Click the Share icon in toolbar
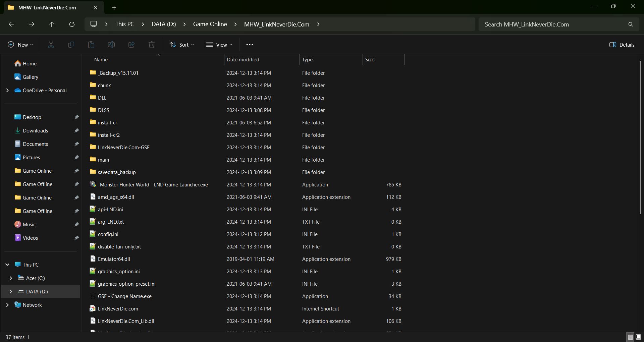The height and width of the screenshot is (342, 644). coord(131,45)
